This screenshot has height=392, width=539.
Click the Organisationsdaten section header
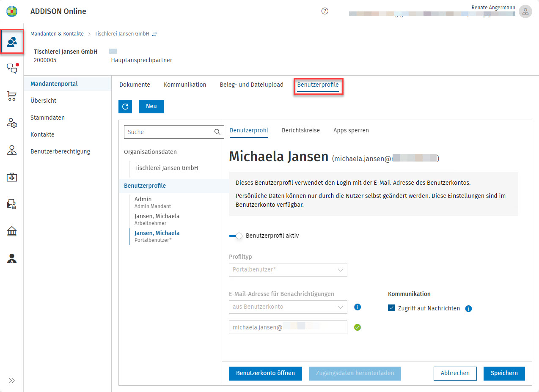[151, 152]
